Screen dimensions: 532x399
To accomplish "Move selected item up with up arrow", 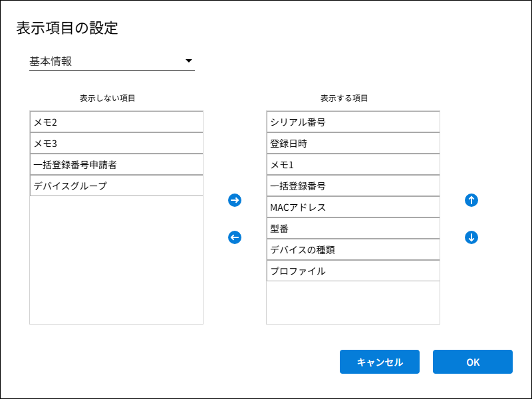I will (471, 200).
